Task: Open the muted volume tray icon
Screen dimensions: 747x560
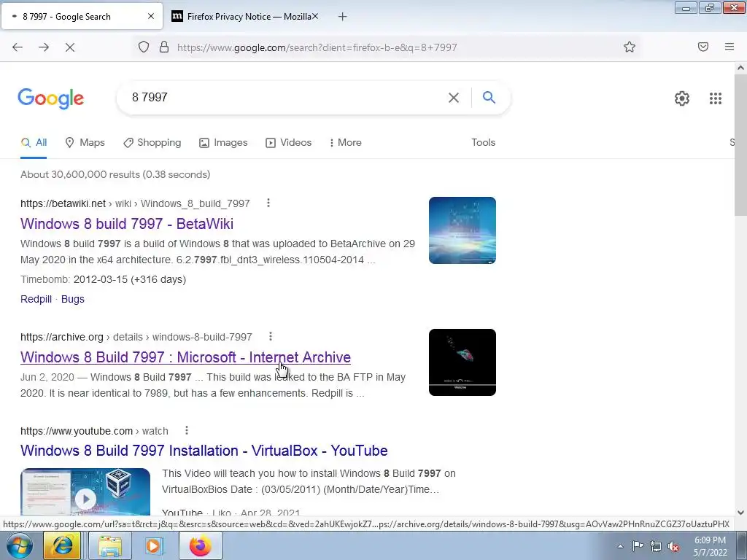Action: tap(673, 547)
